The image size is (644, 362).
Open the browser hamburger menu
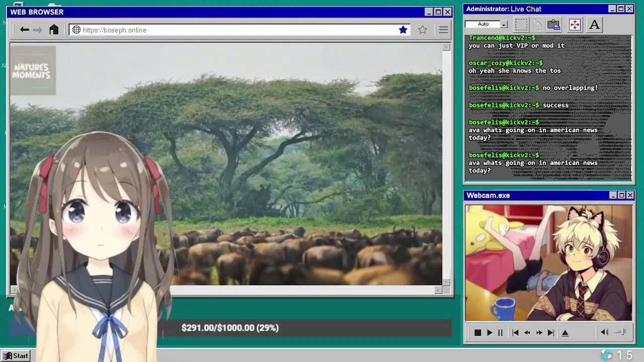click(443, 30)
